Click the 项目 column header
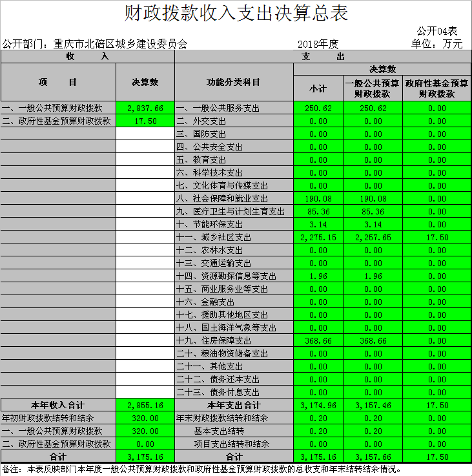 coord(58,82)
